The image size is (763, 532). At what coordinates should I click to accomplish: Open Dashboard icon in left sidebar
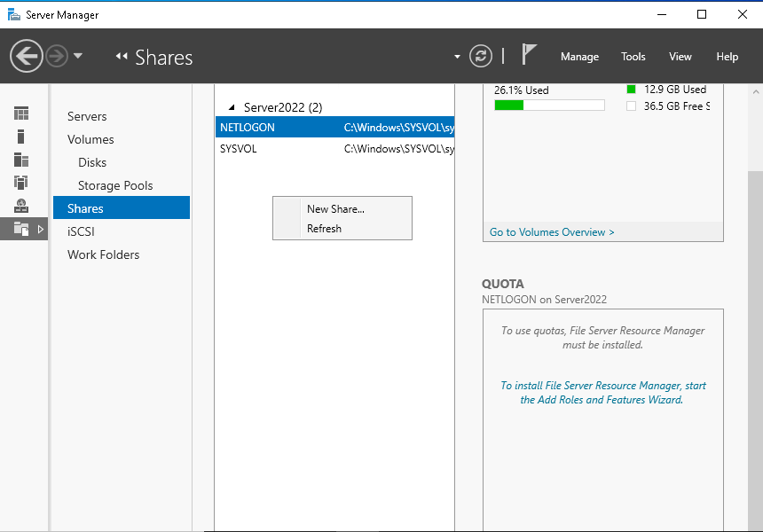click(x=21, y=113)
